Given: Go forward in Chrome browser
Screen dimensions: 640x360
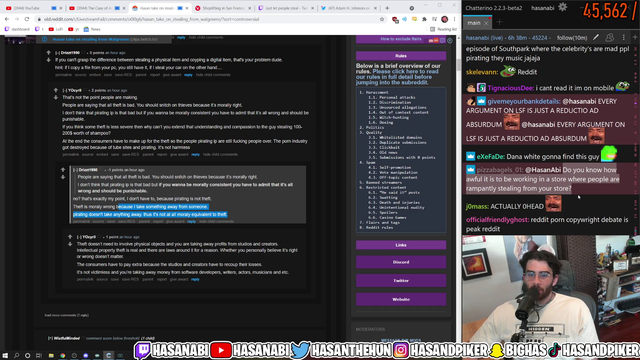Looking at the screenshot, I should [x=17, y=19].
